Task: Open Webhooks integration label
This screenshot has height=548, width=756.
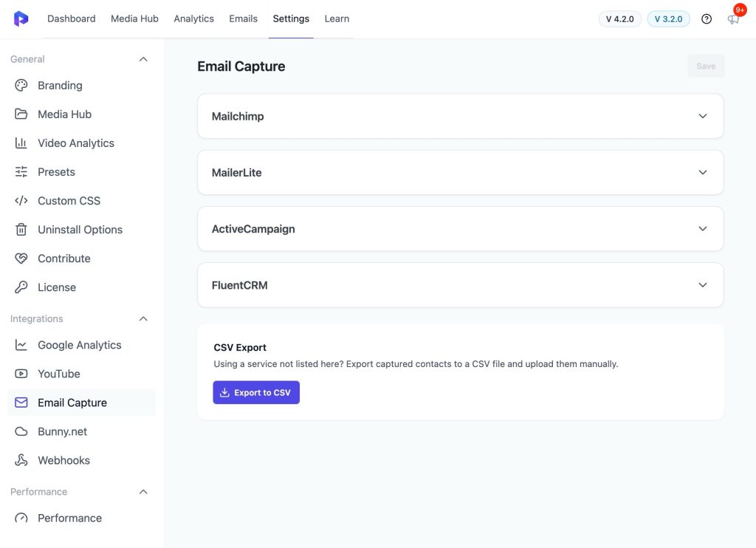Action: point(64,460)
